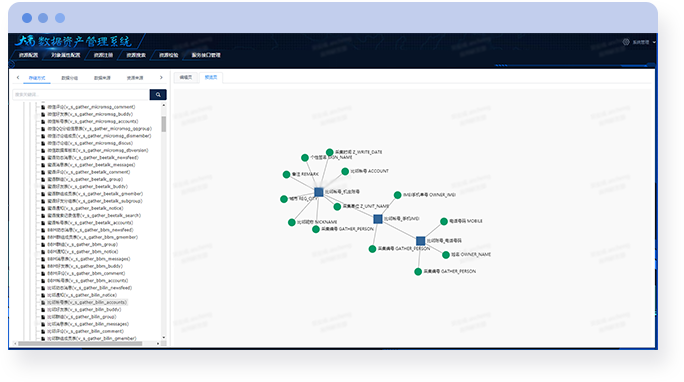The width and height of the screenshot is (684, 382).
Task: Select the green OWNER_IMSI node
Action: click(x=397, y=195)
